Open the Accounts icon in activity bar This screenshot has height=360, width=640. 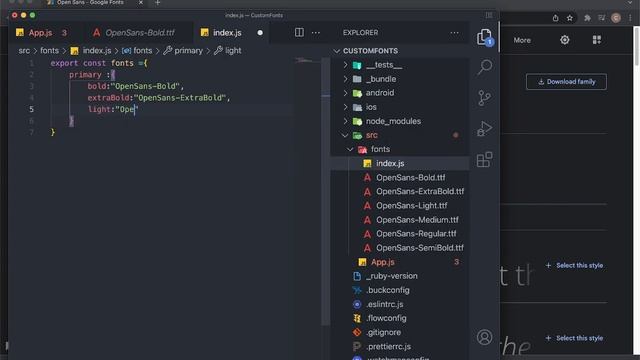coord(484,337)
